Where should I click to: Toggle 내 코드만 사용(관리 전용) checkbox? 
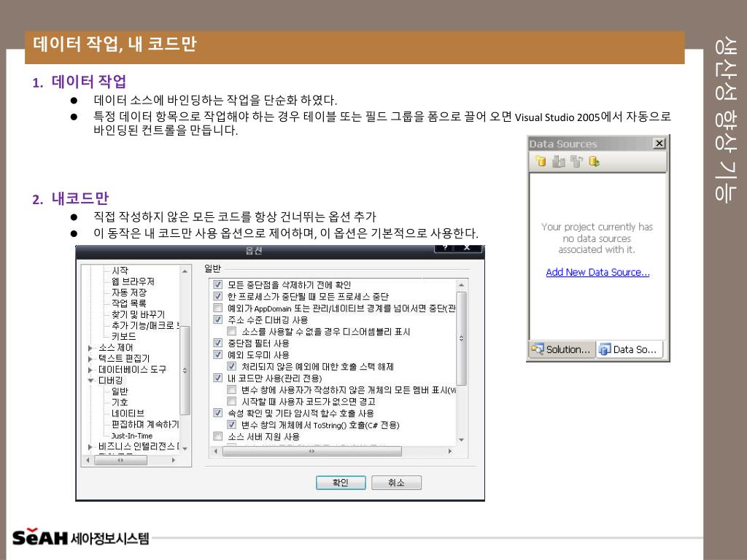click(x=217, y=378)
